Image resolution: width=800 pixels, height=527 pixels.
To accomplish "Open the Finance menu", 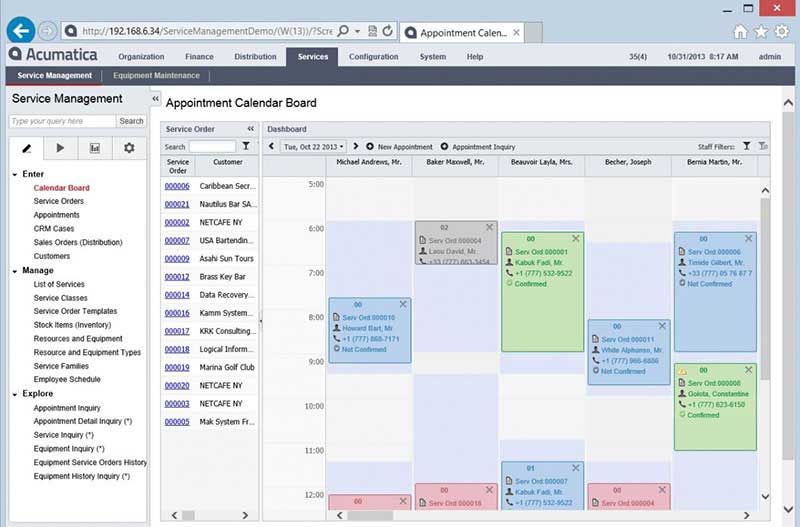I will [x=199, y=57].
